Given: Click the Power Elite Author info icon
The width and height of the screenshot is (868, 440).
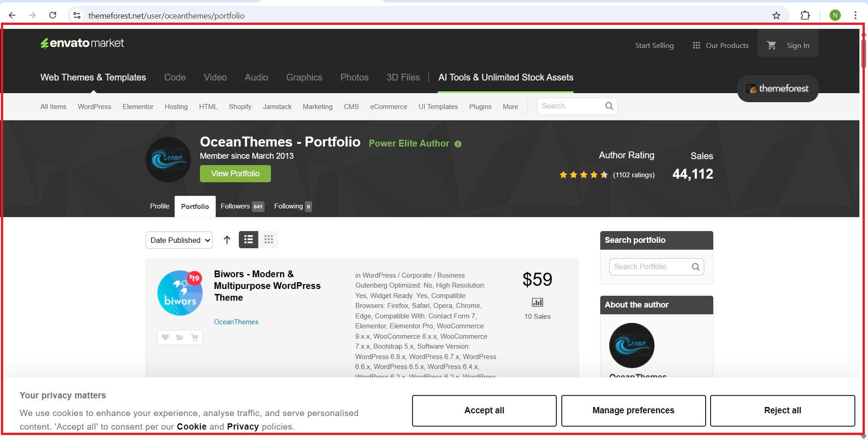Looking at the screenshot, I should [x=458, y=144].
